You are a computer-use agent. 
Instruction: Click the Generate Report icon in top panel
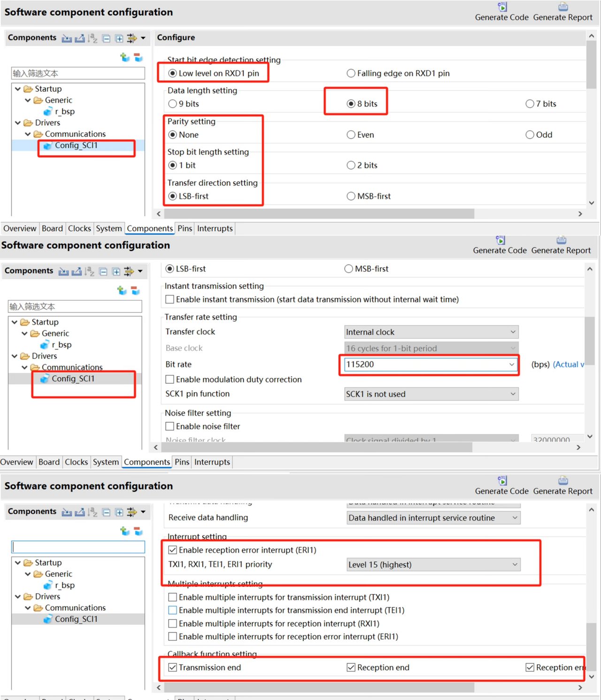click(563, 7)
